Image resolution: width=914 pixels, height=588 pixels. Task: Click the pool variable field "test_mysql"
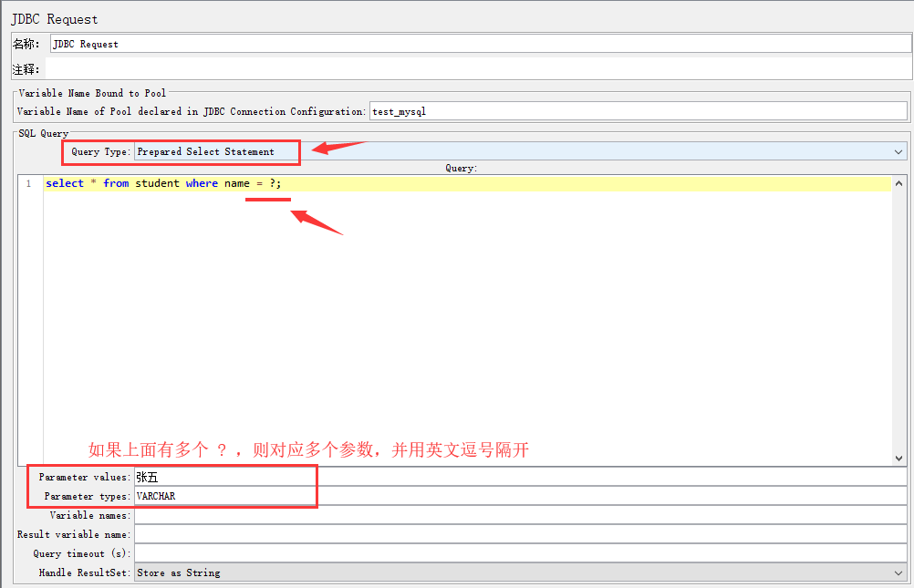point(638,111)
